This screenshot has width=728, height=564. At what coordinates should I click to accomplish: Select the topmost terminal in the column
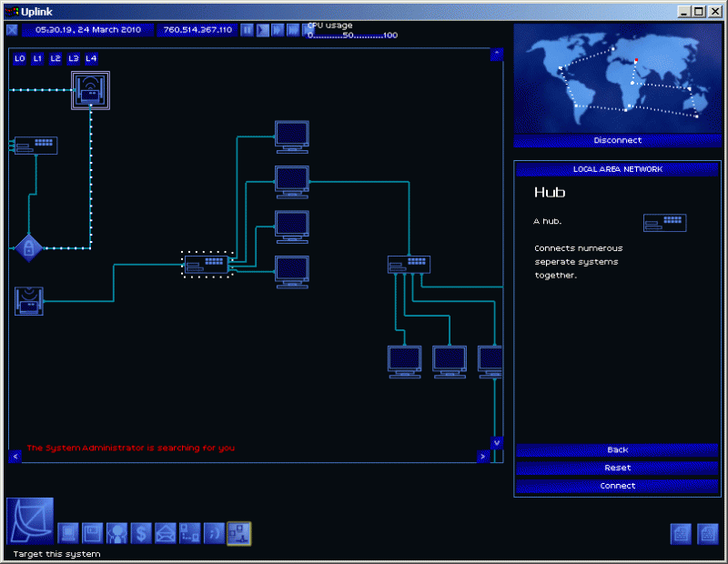coord(292,137)
